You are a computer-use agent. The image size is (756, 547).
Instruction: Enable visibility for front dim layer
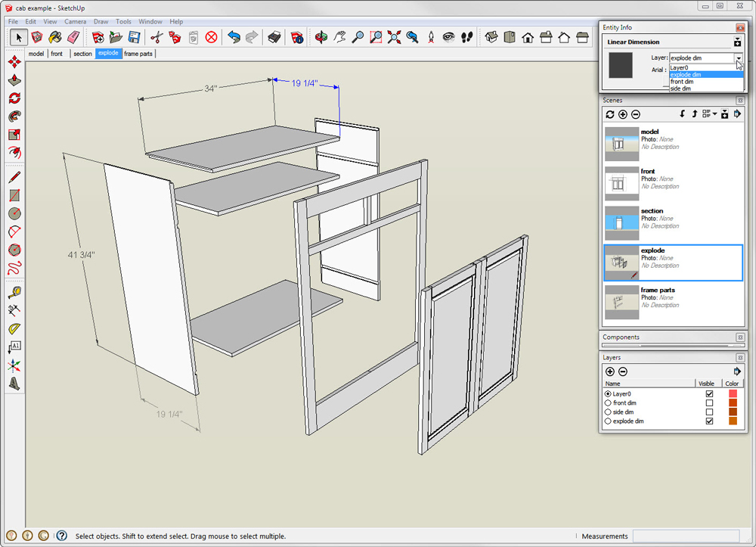(709, 403)
